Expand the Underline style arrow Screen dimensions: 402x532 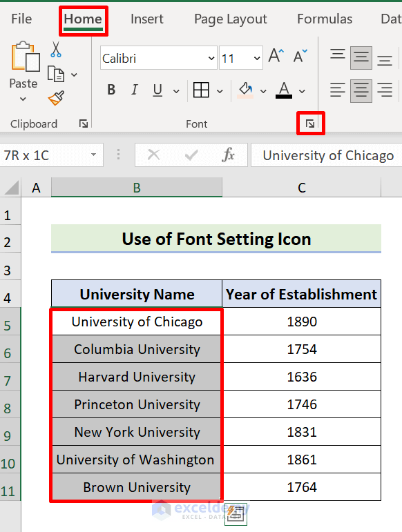pyautogui.click(x=176, y=91)
